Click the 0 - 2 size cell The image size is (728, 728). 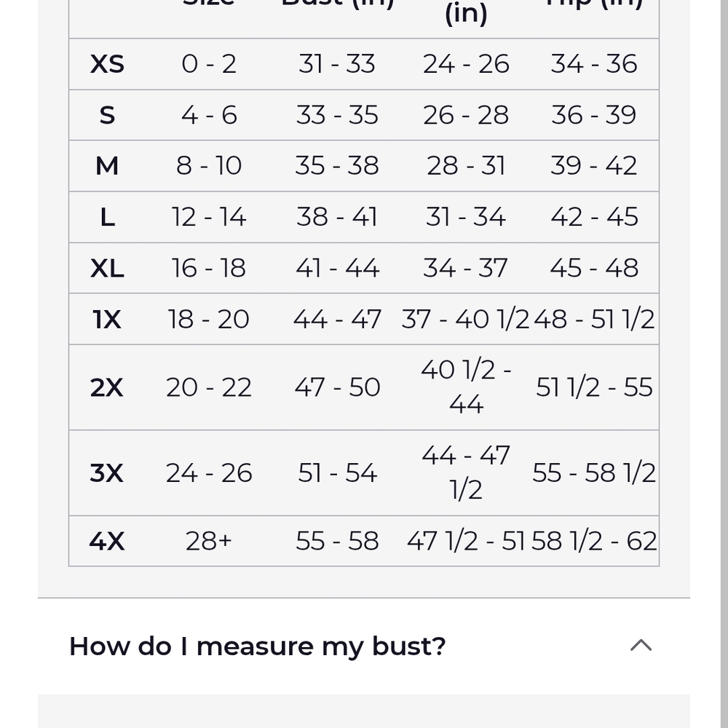(209, 64)
